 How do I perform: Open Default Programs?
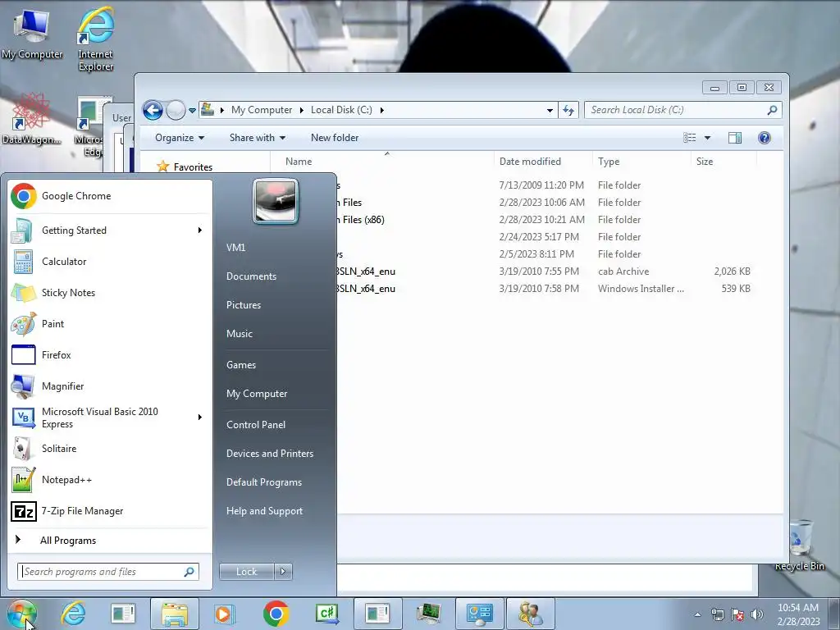pos(264,482)
